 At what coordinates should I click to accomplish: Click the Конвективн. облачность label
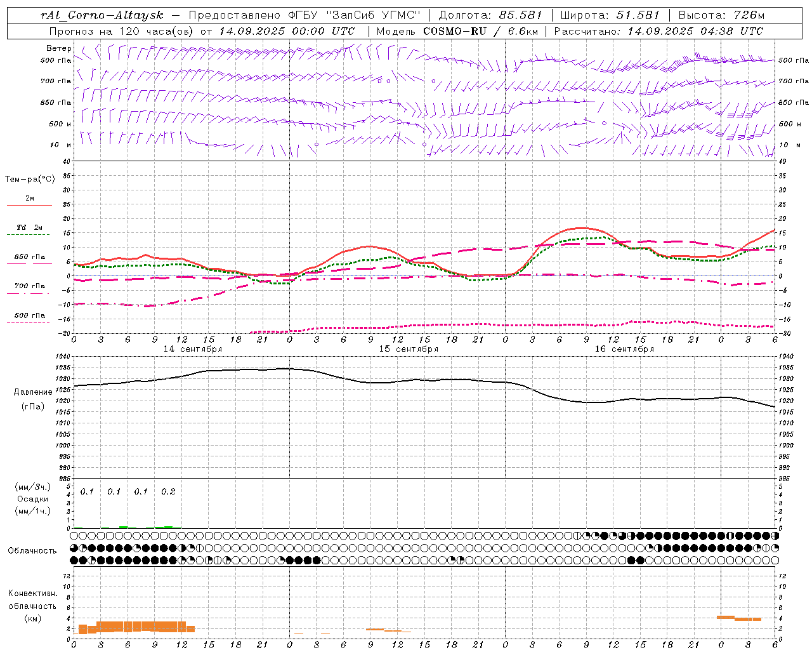(x=32, y=599)
